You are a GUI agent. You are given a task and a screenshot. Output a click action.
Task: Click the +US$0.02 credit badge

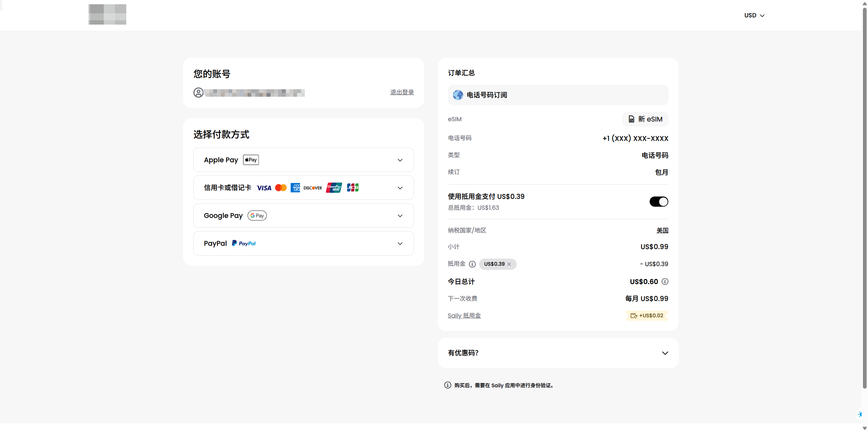point(647,316)
